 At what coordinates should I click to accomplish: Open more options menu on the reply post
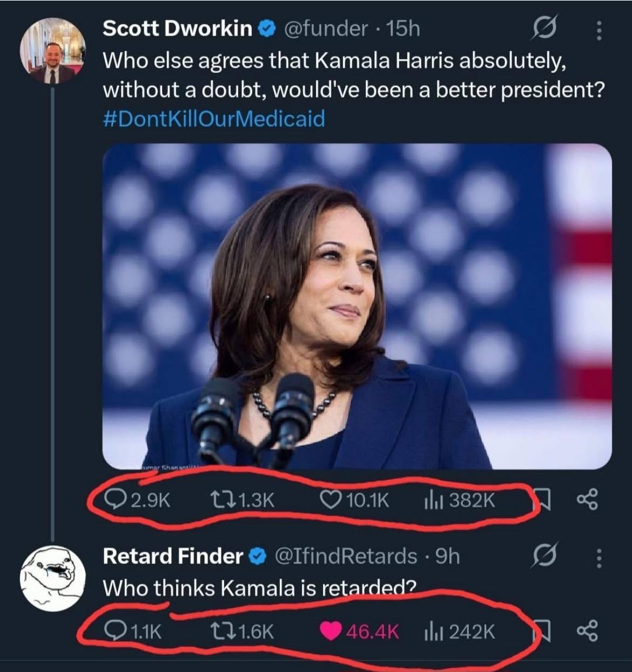point(598,558)
